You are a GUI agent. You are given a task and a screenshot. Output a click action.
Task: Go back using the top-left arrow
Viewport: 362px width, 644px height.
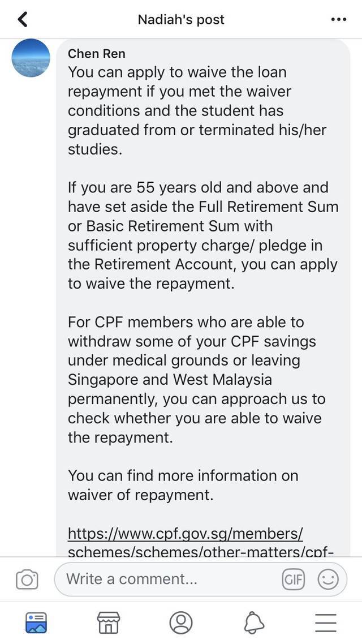(23, 20)
